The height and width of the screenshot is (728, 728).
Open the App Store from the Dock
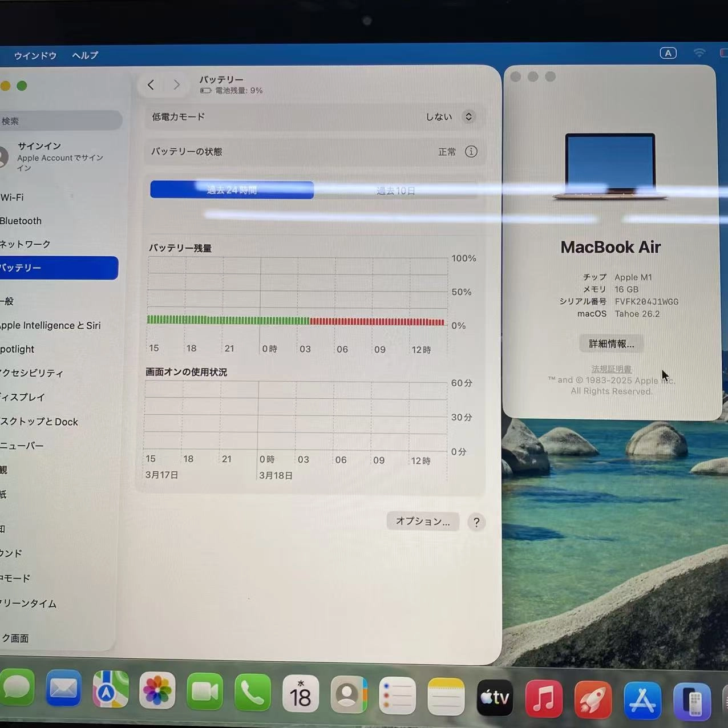coord(642,697)
